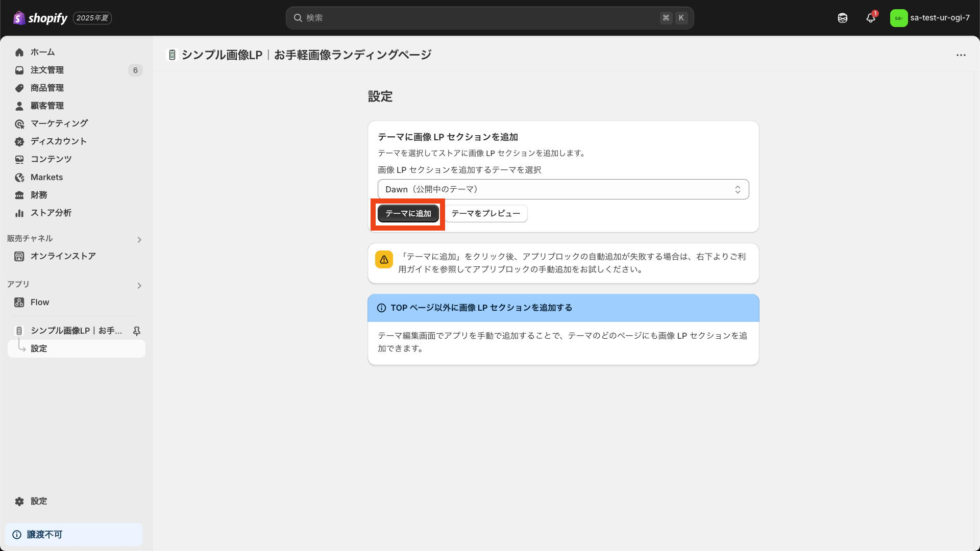Open the オンラインストア sales channel
Viewport: 980px width, 551px height.
[x=62, y=256]
